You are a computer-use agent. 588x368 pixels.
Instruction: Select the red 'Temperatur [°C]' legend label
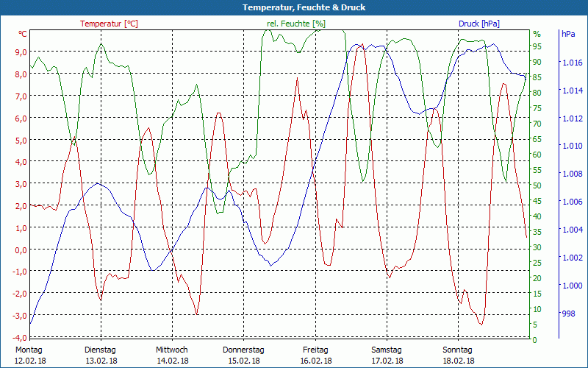109,24
